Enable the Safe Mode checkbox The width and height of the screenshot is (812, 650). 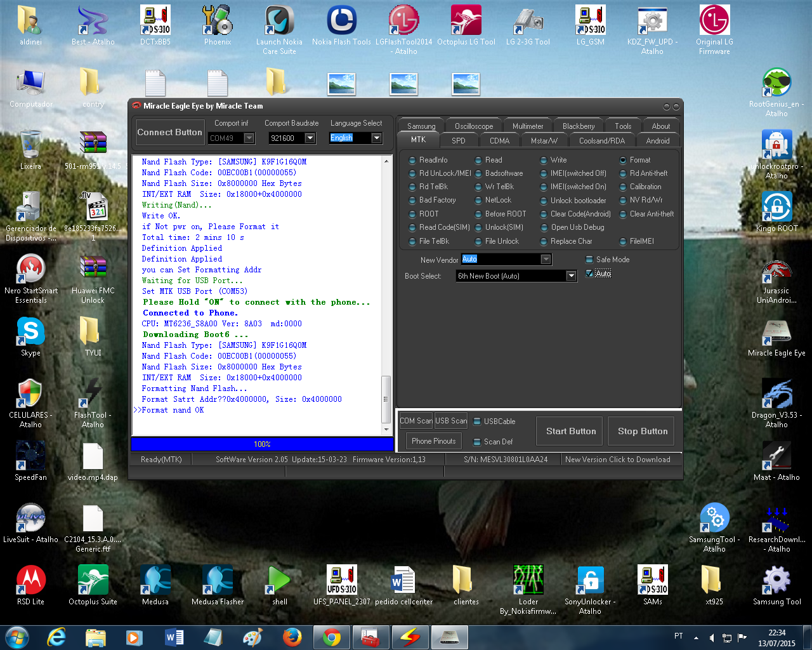tap(589, 260)
